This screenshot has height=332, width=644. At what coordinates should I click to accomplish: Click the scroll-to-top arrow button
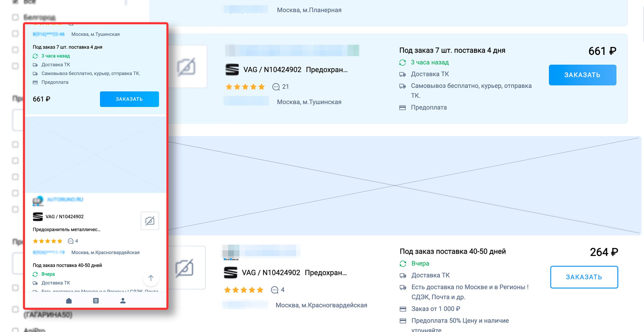(x=151, y=278)
